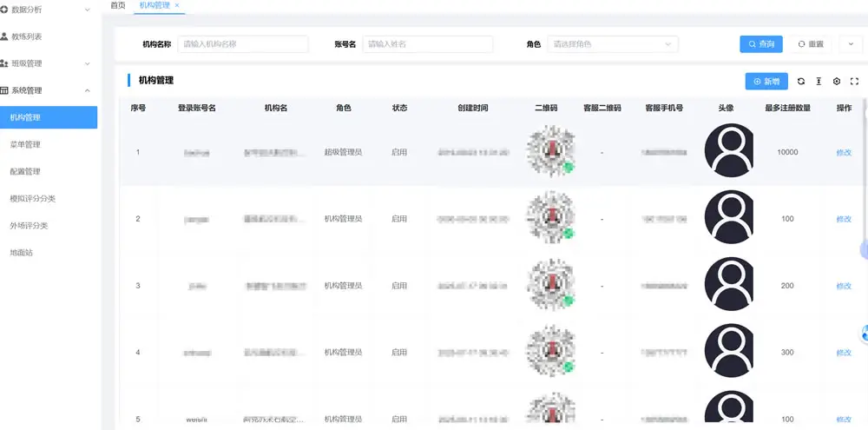
Task: View the avatar image in row 4
Action: [x=730, y=351]
